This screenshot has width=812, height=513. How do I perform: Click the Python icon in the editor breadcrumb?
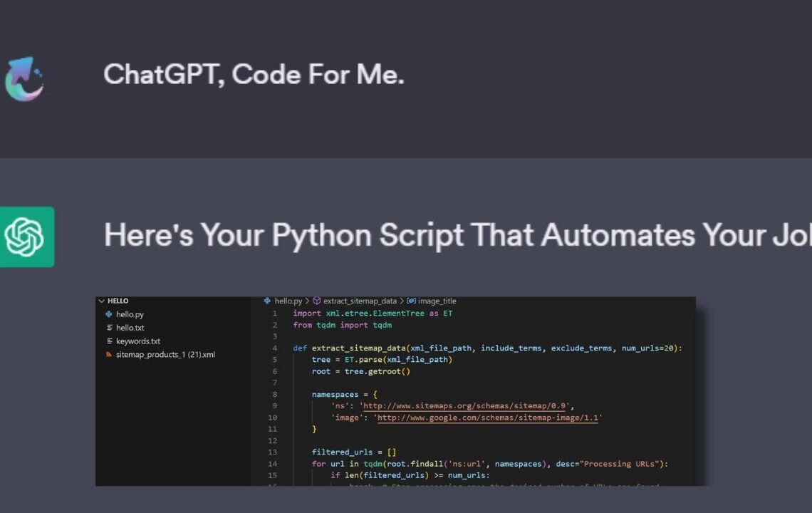[x=267, y=301]
